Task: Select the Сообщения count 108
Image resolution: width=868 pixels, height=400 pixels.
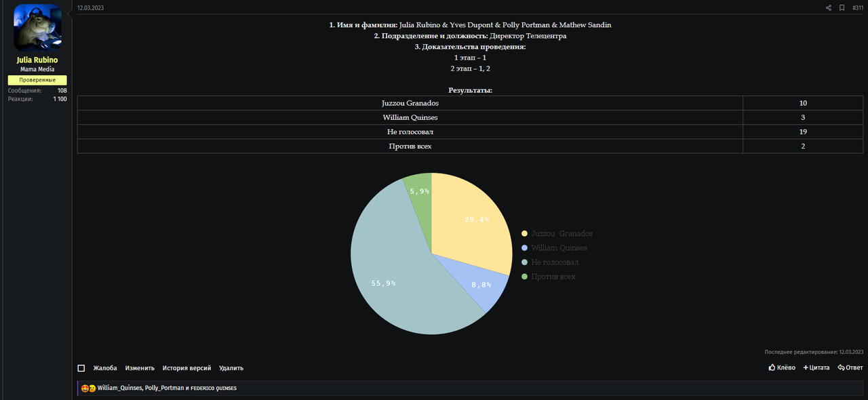Action: [x=62, y=90]
